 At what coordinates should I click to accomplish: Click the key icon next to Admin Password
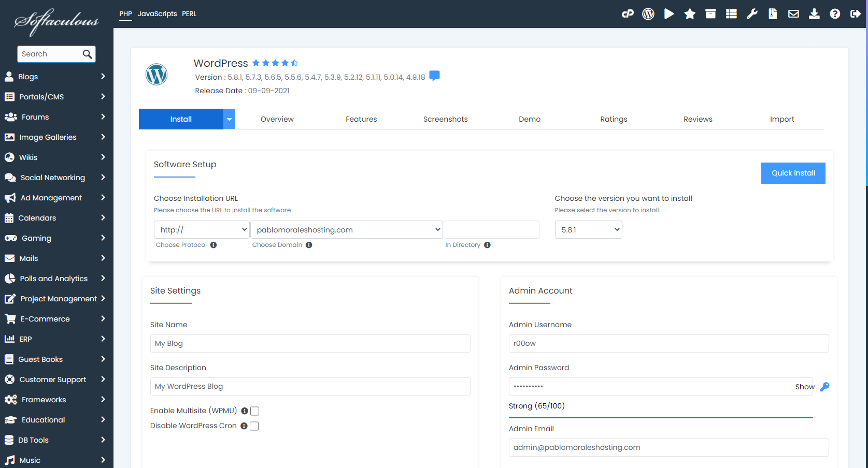click(825, 386)
